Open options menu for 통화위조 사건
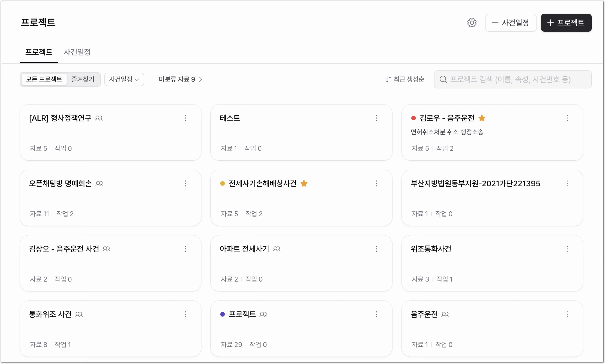Screen dimensions: 605x364 point(185,314)
